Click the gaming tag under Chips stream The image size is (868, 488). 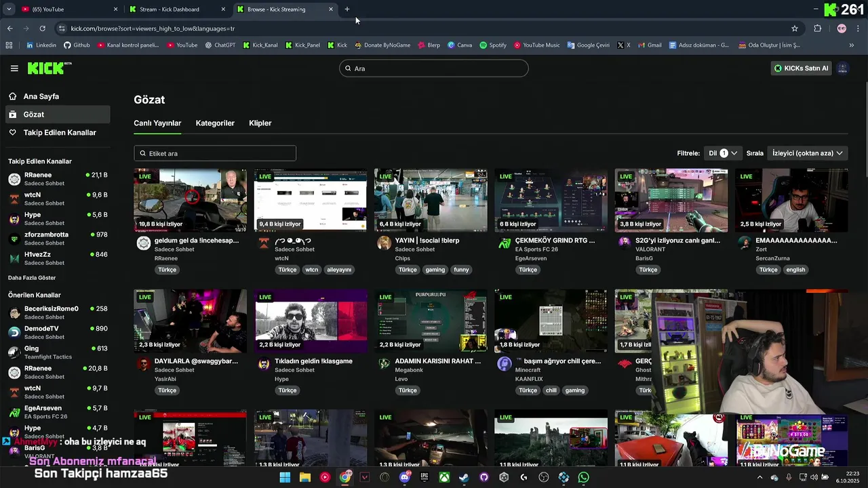click(x=435, y=270)
